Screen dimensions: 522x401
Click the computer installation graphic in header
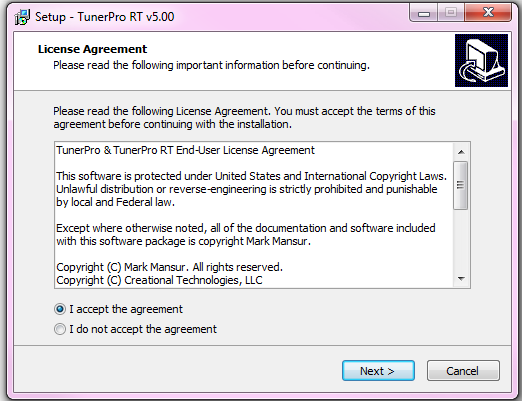[481, 60]
